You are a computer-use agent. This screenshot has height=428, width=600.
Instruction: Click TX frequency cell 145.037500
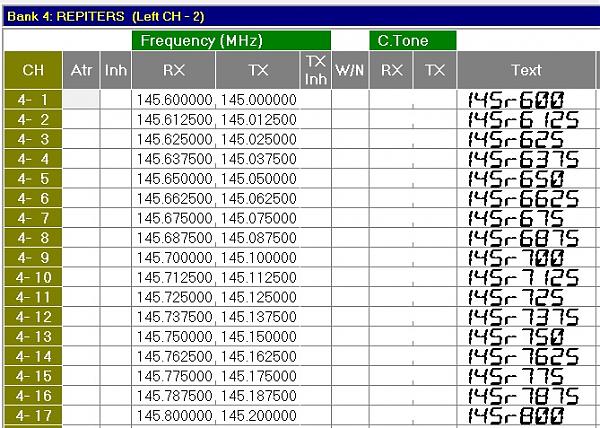(258, 159)
